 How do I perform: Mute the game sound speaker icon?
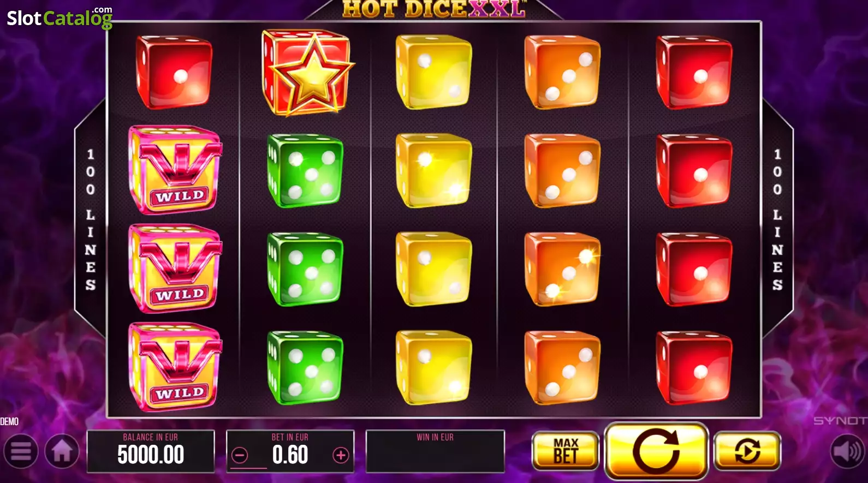click(x=847, y=451)
